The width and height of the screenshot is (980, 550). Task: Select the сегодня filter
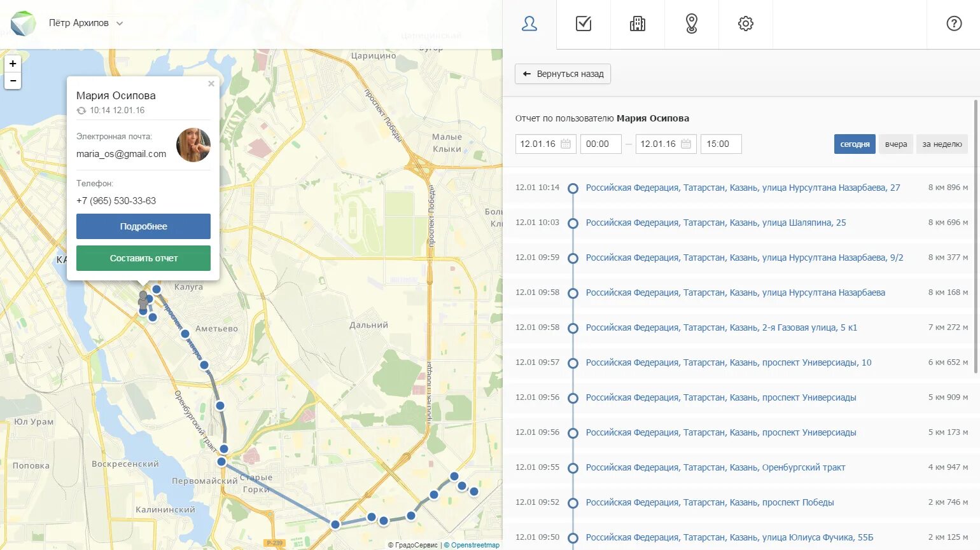855,144
